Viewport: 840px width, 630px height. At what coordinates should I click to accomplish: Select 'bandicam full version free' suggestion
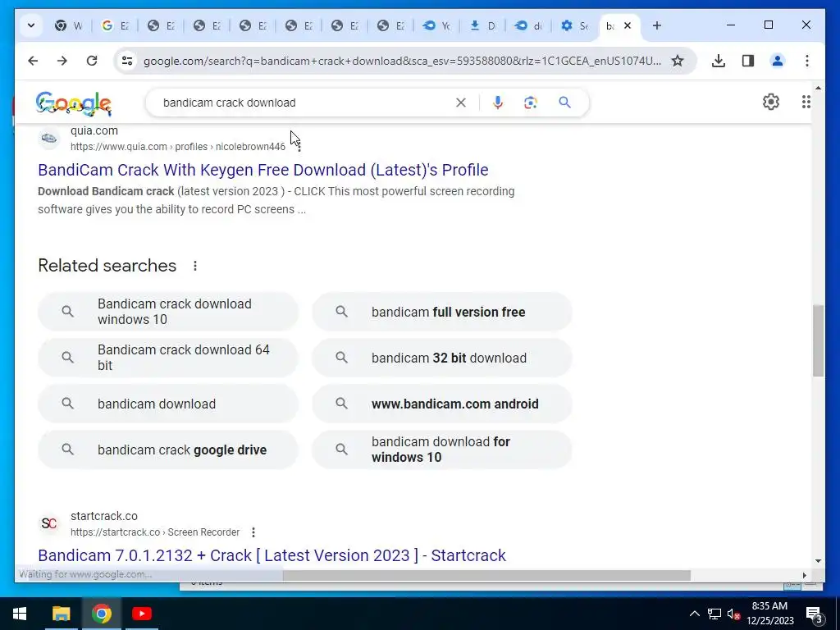[x=442, y=312]
